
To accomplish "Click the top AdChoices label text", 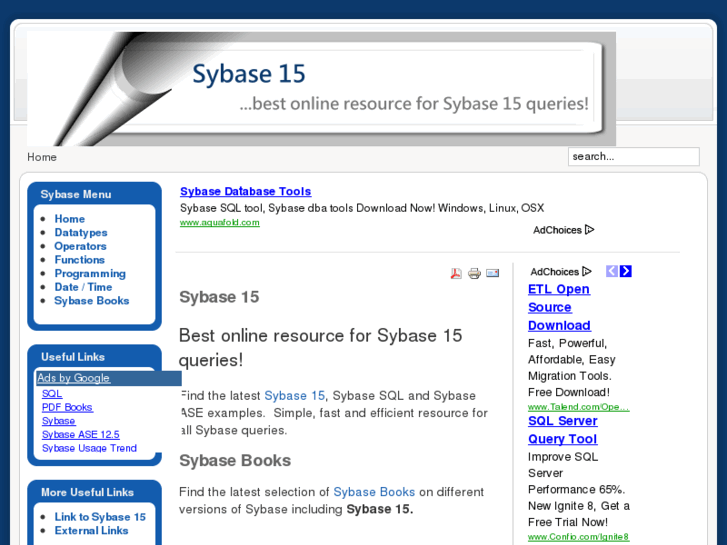I will pos(557,230).
